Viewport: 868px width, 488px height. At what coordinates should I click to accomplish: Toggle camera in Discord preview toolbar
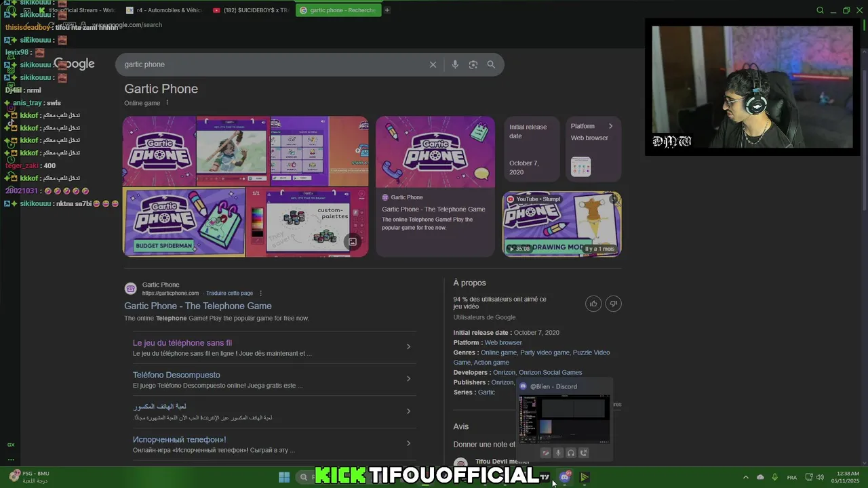coord(545,453)
